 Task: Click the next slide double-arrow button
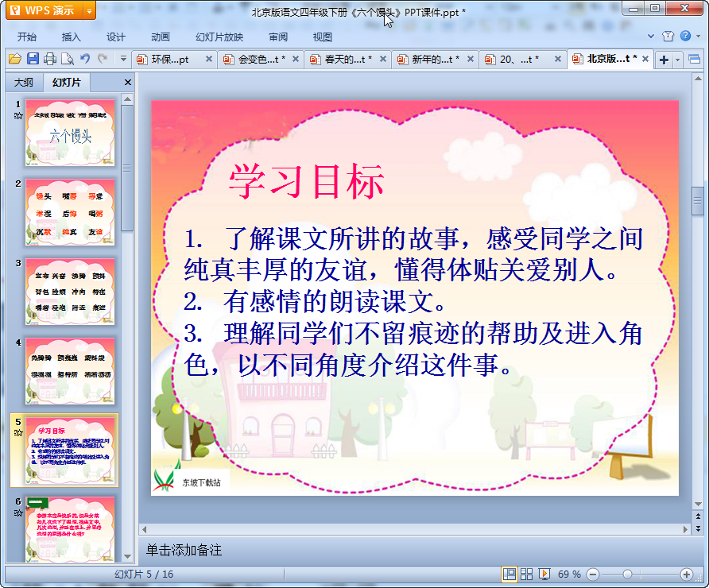click(698, 528)
